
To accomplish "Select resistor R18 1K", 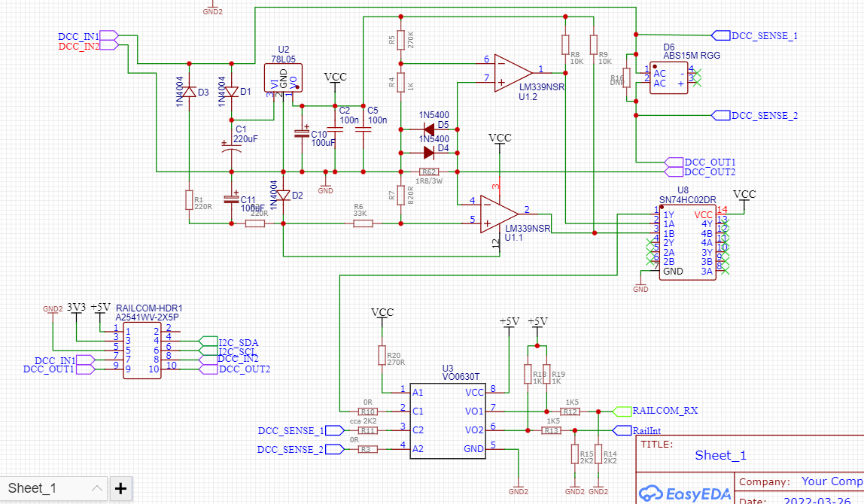I will 528,374.
